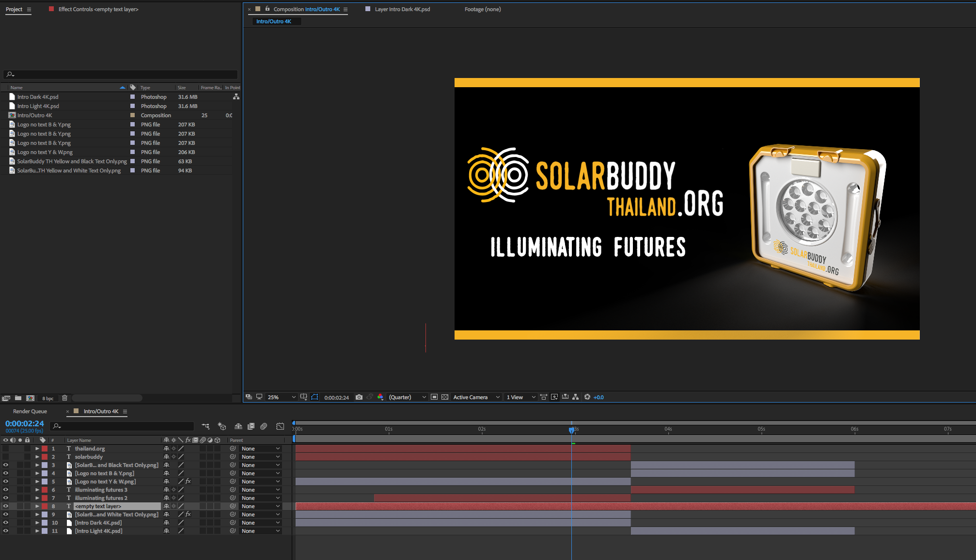Image resolution: width=976 pixels, height=560 pixels.
Task: Reset exposure with the aperture icon
Action: click(x=587, y=397)
